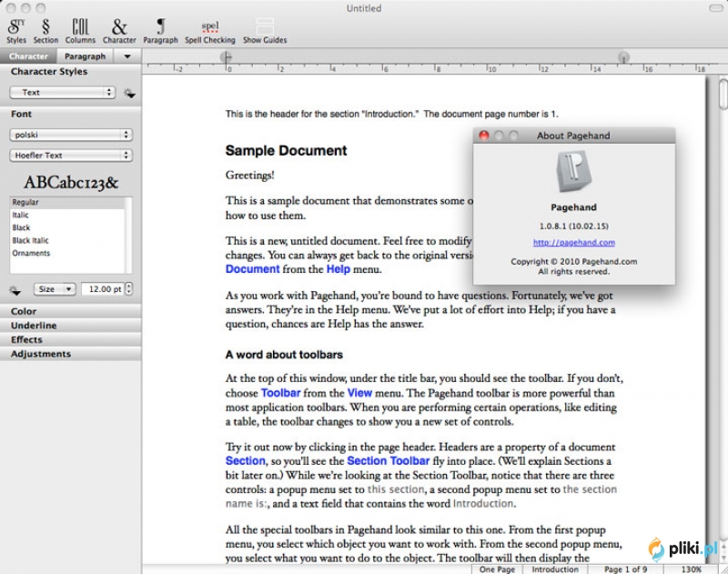Click the Show Guides toolbar icon
This screenshot has width=728, height=574.
coord(265,31)
